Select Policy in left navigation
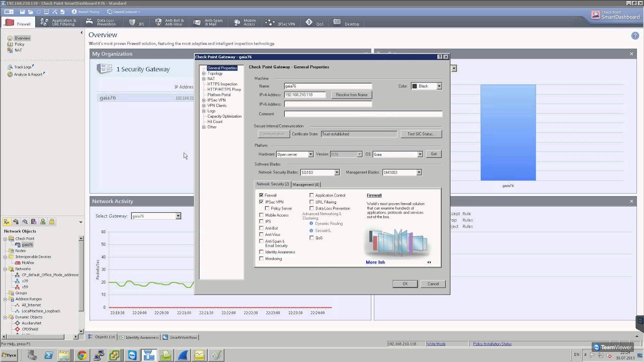Image resolution: width=644 pixels, height=362 pixels. coord(20,44)
